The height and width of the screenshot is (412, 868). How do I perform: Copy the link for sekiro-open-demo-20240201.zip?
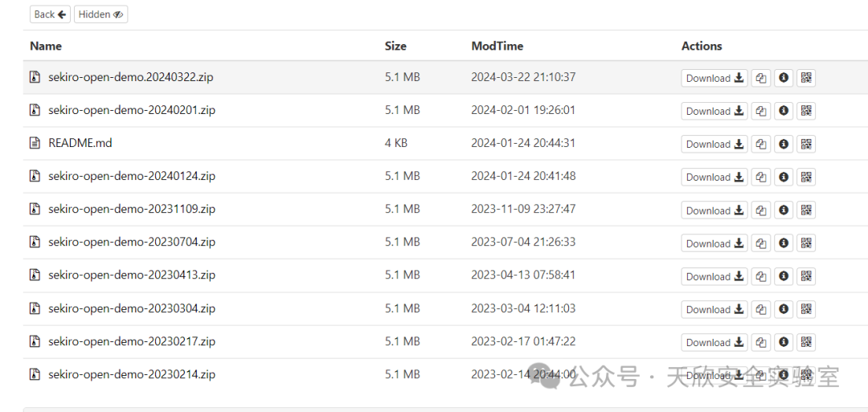pos(761,111)
